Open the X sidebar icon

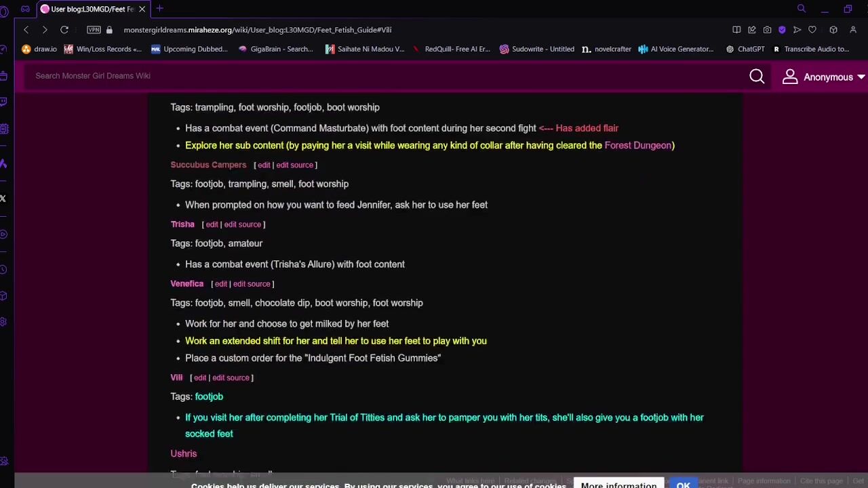tap(3, 199)
